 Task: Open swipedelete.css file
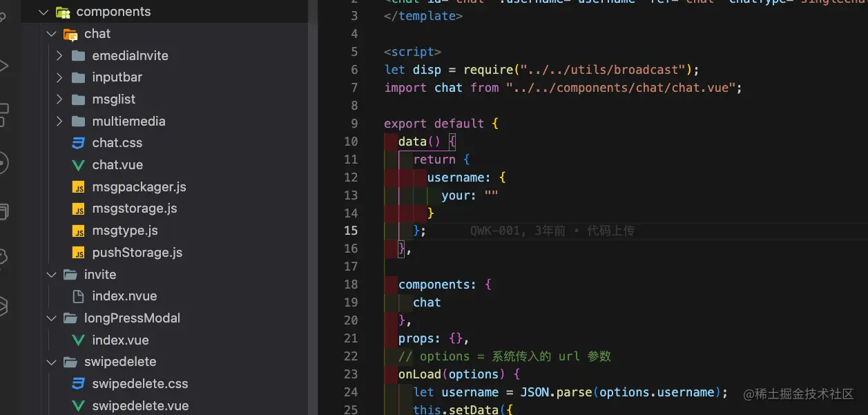pos(140,384)
